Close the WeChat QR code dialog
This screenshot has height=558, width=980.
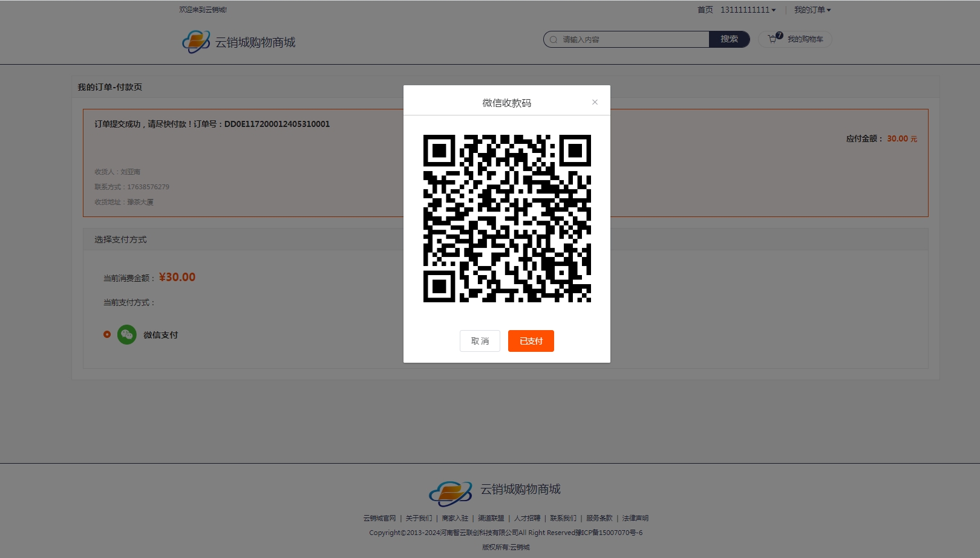click(595, 102)
